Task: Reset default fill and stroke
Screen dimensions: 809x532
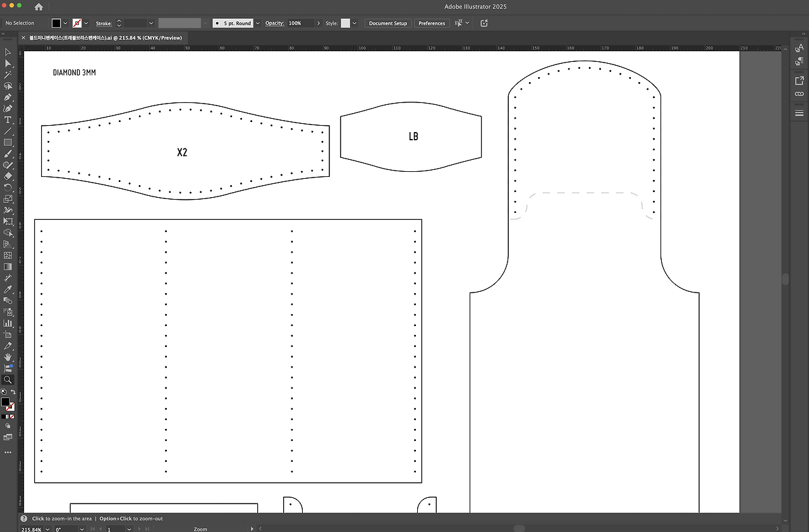Action: [4, 392]
